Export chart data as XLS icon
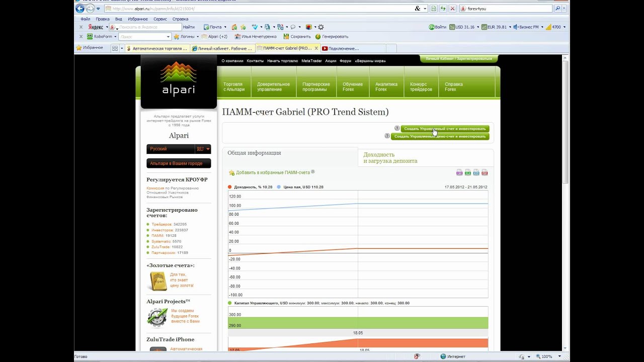The image size is (644, 362). tap(468, 172)
